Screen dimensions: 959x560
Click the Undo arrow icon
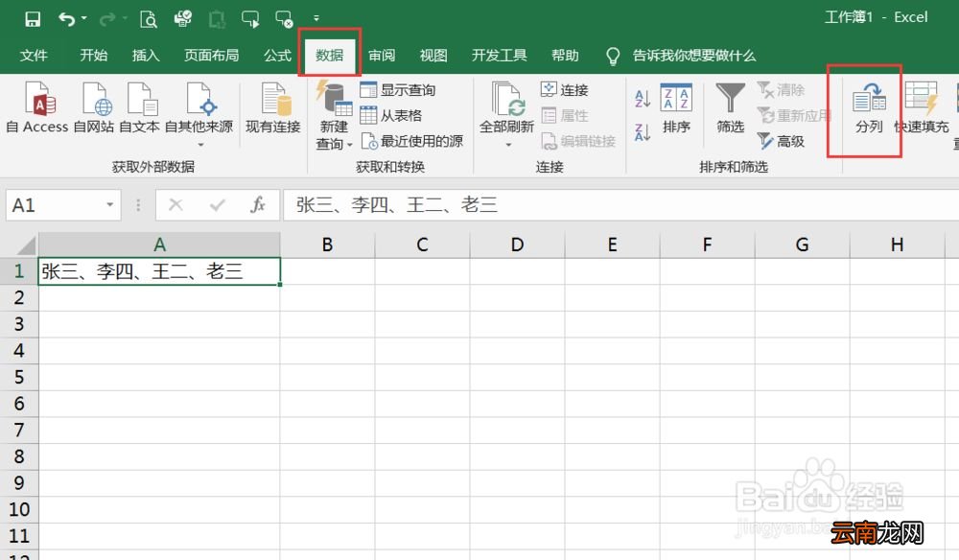66,19
